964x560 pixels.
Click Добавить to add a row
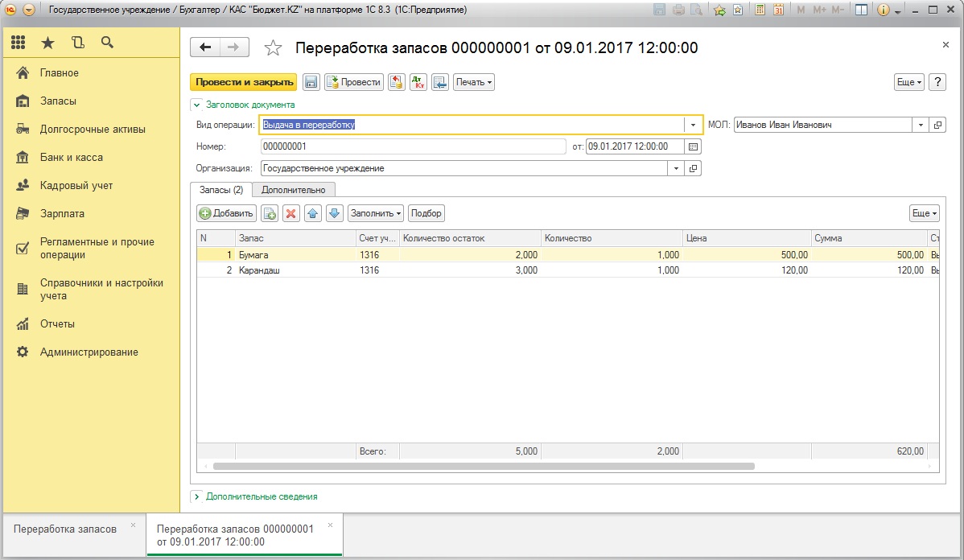coord(227,213)
